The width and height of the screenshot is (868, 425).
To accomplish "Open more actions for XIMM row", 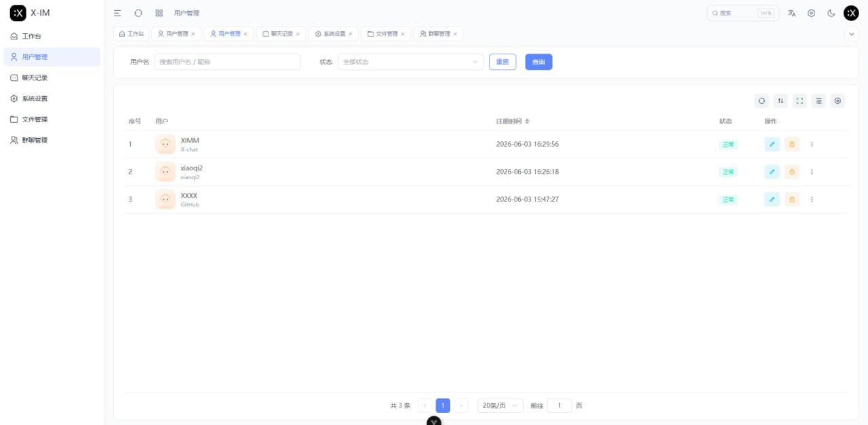I will [812, 144].
